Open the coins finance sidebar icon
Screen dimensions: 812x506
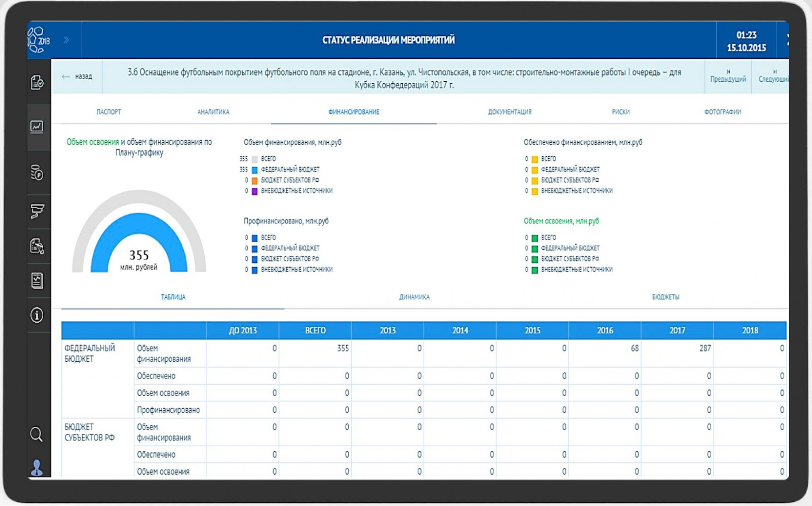[37, 172]
